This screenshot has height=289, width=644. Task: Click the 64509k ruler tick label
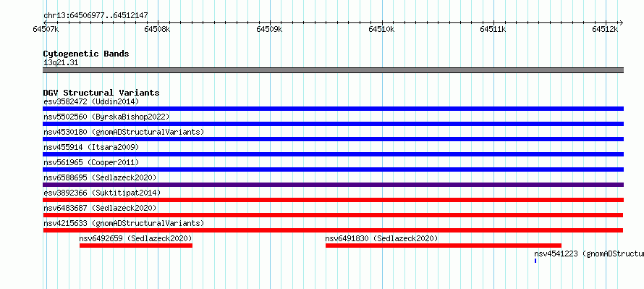pyautogui.click(x=269, y=30)
